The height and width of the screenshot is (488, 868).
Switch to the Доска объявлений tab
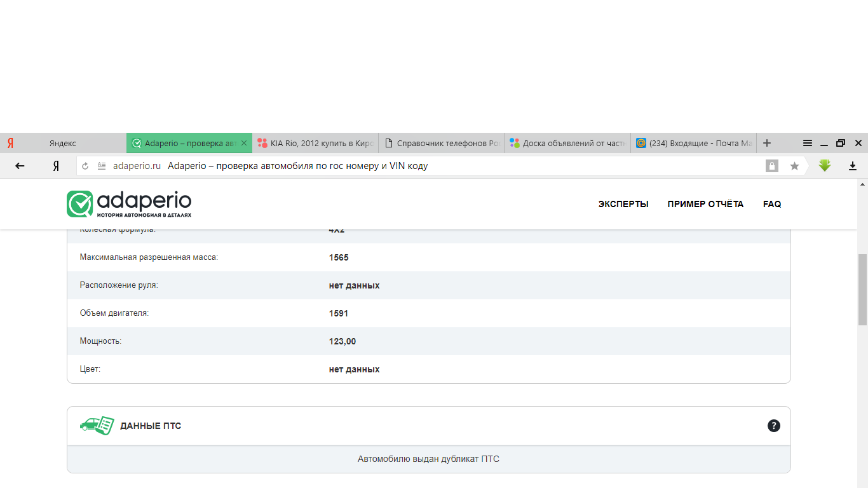tap(567, 143)
